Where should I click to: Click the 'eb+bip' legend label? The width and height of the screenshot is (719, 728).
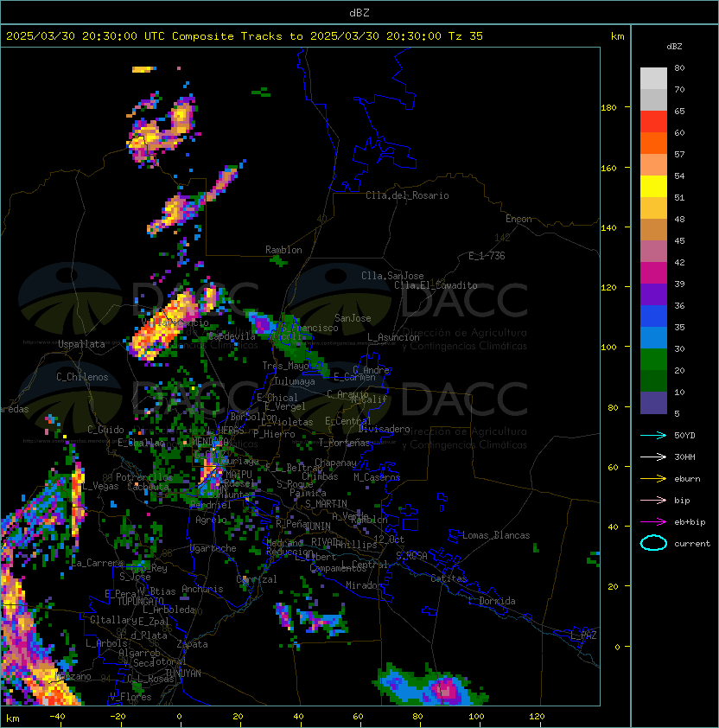[690, 522]
